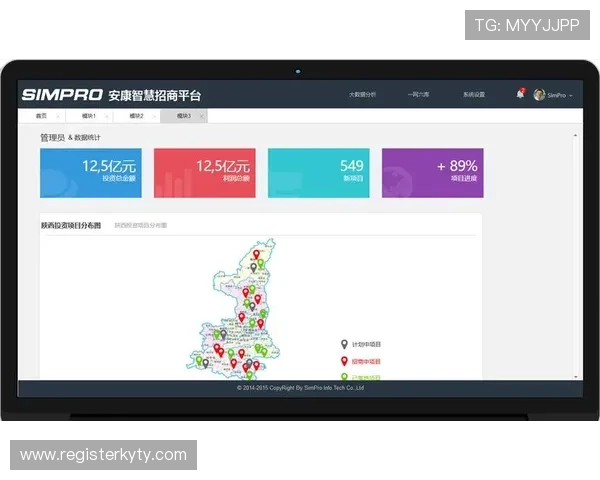
Task: Click the user avatar photo in the header
Action: click(539, 95)
